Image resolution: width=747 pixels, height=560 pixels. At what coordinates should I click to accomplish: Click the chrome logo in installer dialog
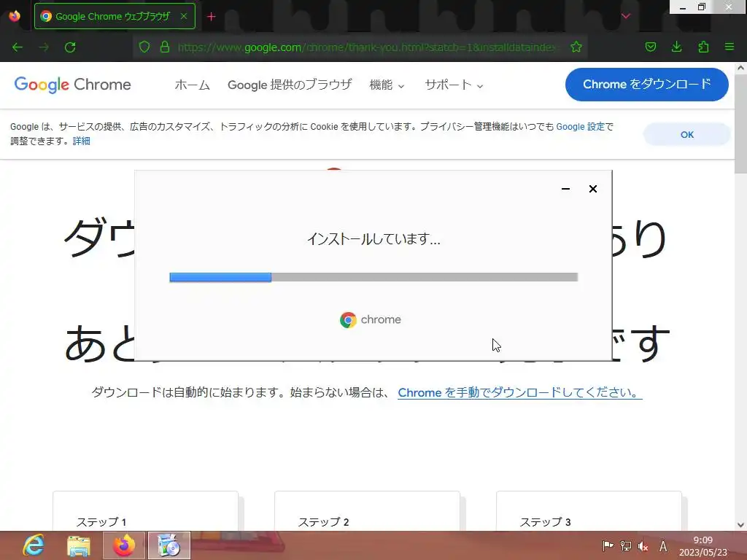pos(370,319)
